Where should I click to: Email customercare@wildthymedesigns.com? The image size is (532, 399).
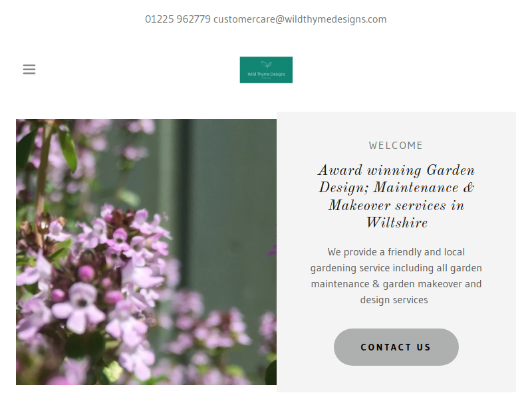pos(300,19)
